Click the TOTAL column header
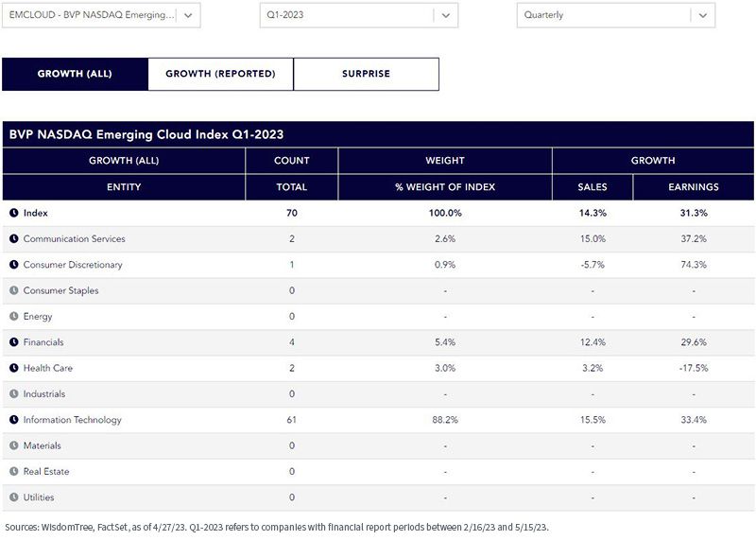The height and width of the screenshot is (540, 756). coord(292,187)
